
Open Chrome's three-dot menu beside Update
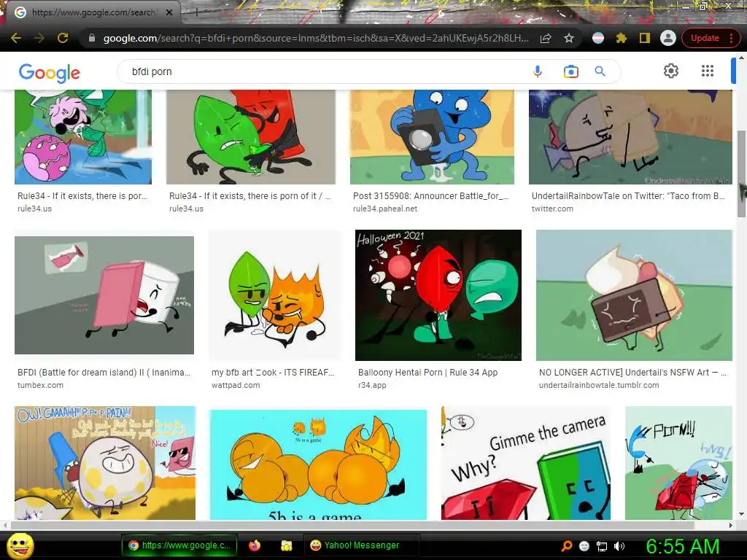pyautogui.click(x=731, y=38)
